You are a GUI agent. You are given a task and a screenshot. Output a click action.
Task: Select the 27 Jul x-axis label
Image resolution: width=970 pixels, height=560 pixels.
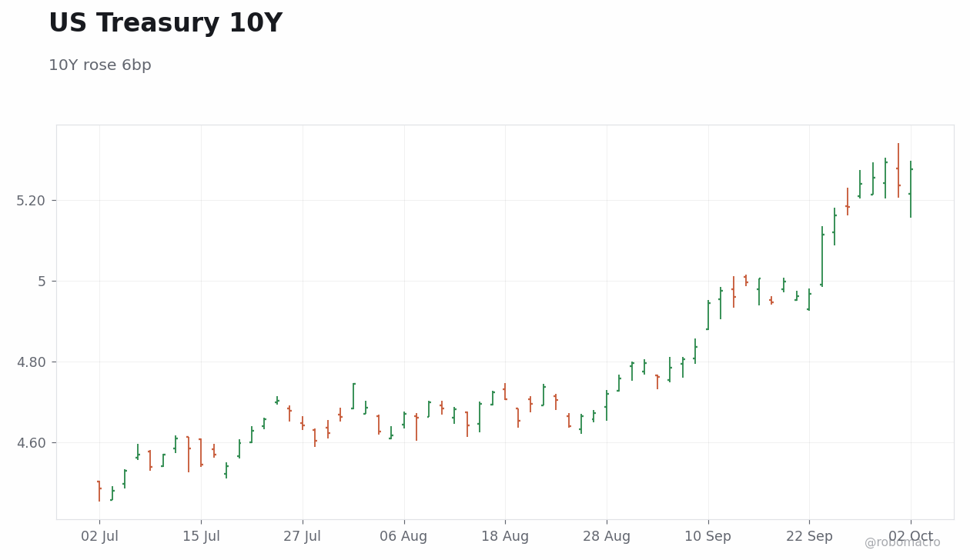coord(302,537)
